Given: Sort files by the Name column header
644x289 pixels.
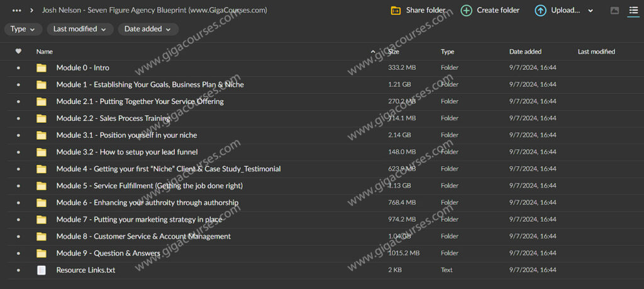Looking at the screenshot, I should click(x=45, y=52).
